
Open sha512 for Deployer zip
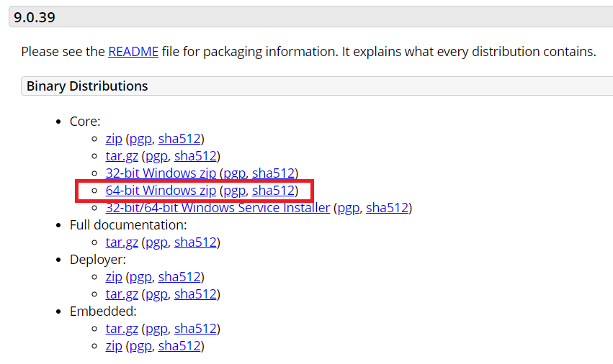(179, 277)
